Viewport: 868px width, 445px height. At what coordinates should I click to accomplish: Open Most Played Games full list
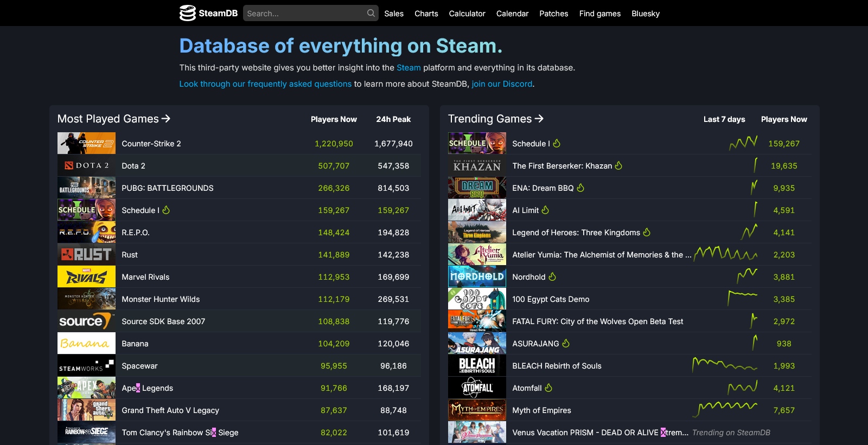tap(114, 119)
